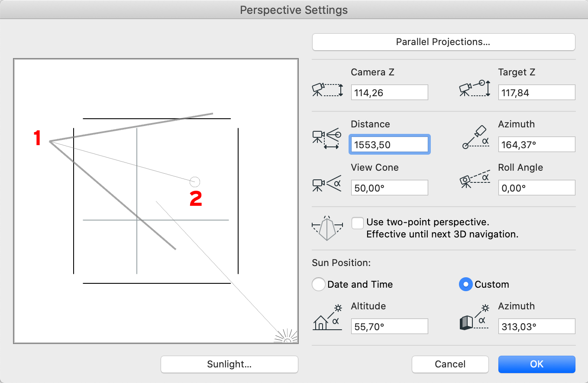Open Parallel Projections settings
This screenshot has width=588, height=383.
point(443,42)
